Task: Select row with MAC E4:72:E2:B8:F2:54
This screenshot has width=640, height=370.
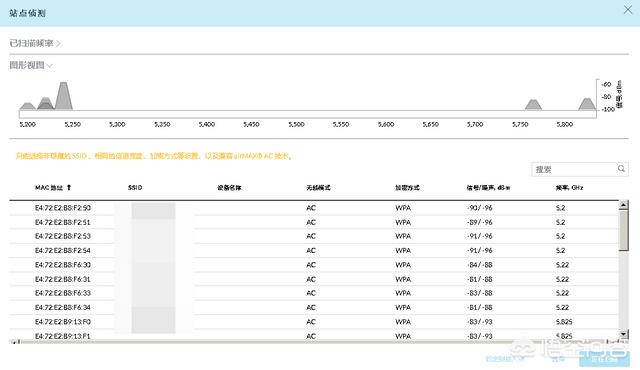Action: tap(313, 250)
